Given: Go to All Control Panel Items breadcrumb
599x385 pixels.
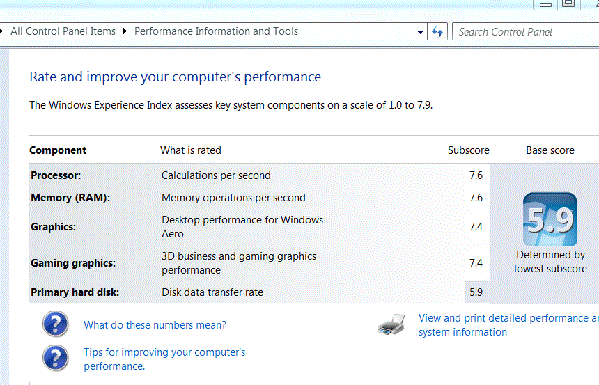Looking at the screenshot, I should (63, 31).
